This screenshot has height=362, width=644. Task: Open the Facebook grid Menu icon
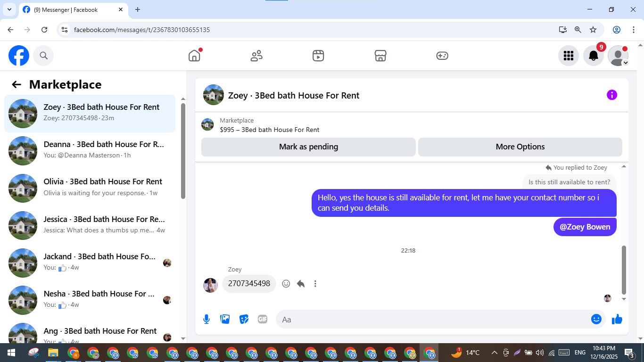point(569,56)
